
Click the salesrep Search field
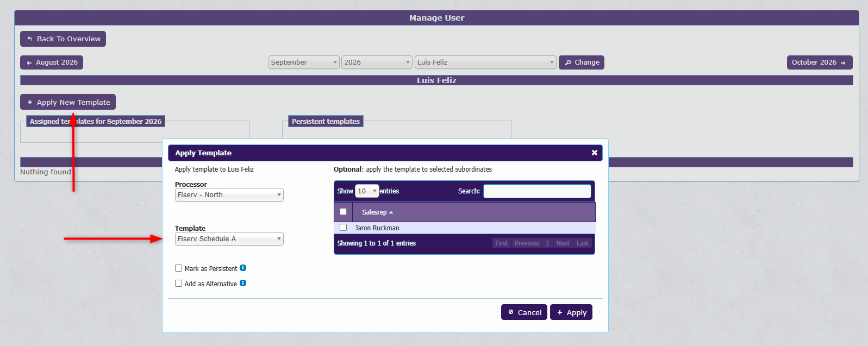[537, 191]
